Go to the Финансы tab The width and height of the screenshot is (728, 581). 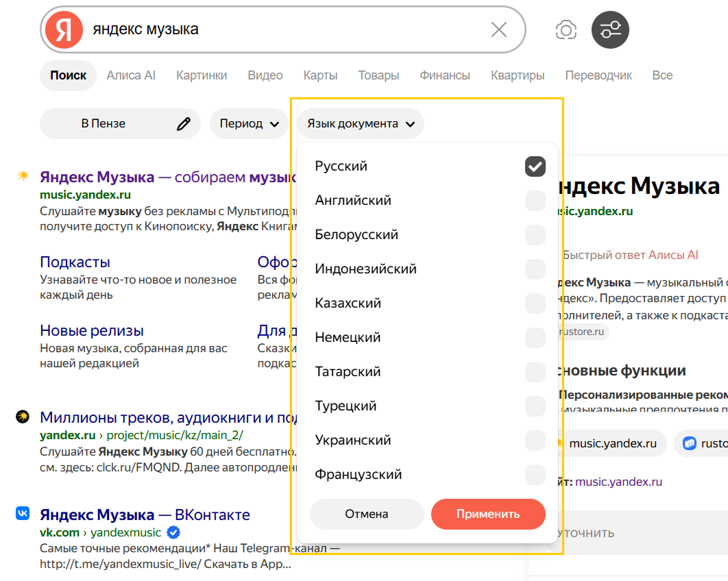coord(445,75)
